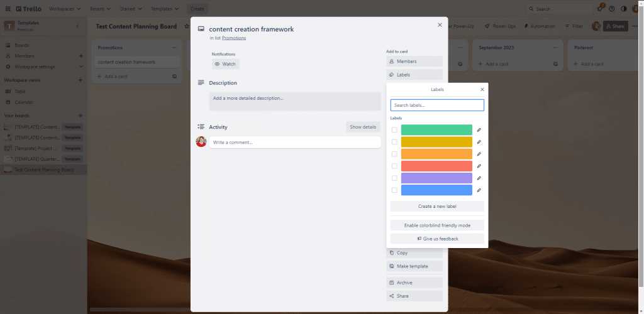Edit the blue label with pencil icon
The image size is (644, 314).
coord(479,190)
